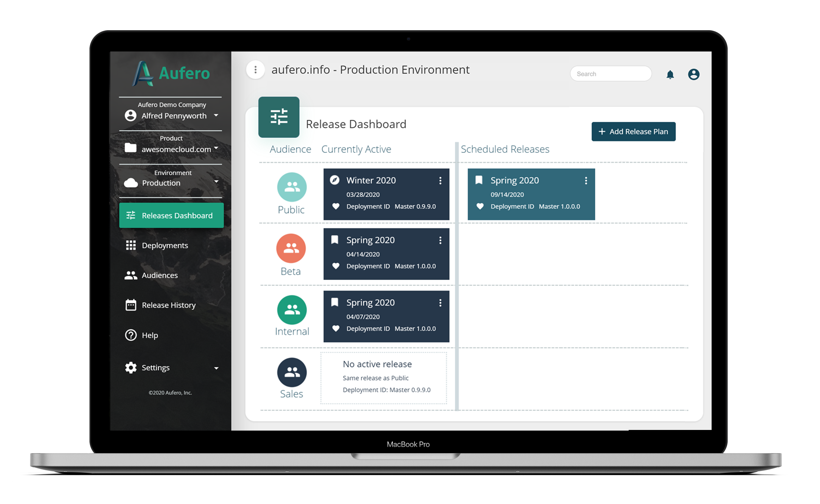The width and height of the screenshot is (820, 504).
Task: Click the Currently Active column header
Action: pos(357,149)
